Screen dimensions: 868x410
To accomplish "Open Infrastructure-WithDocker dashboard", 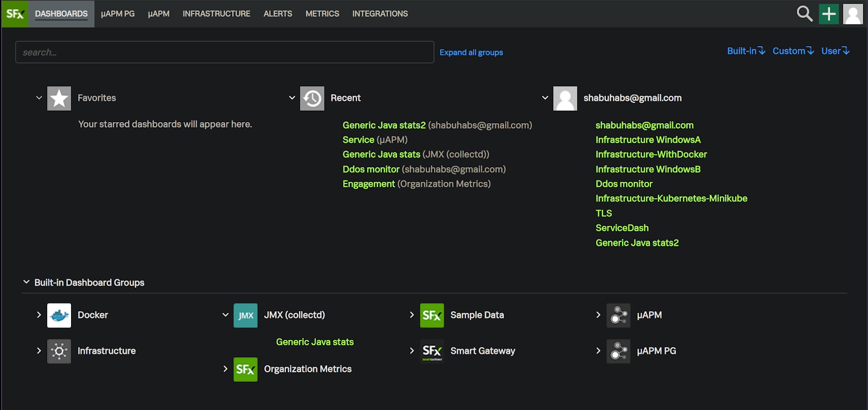I will (x=651, y=155).
